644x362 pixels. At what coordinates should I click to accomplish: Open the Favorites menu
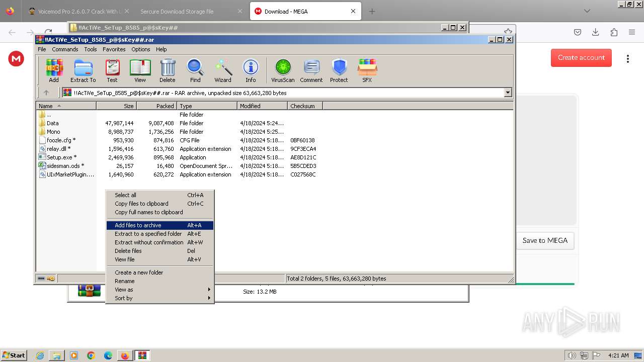coord(114,49)
